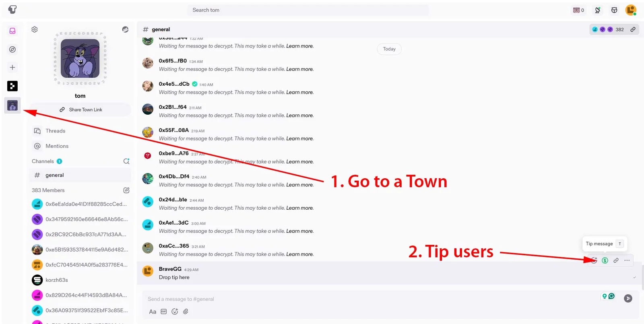Click the satellite dish icon in top bar
Screen dimensions: 644x324
coord(598,10)
